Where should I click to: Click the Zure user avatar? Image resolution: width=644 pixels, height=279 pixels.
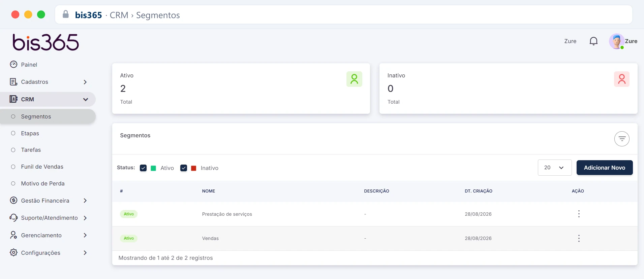click(616, 41)
